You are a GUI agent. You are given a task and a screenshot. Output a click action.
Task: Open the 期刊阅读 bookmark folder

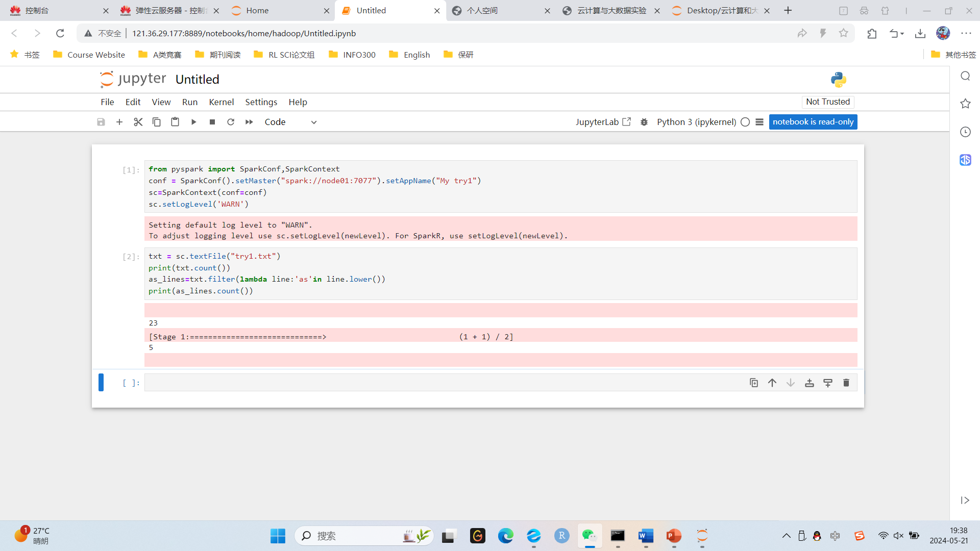217,55
